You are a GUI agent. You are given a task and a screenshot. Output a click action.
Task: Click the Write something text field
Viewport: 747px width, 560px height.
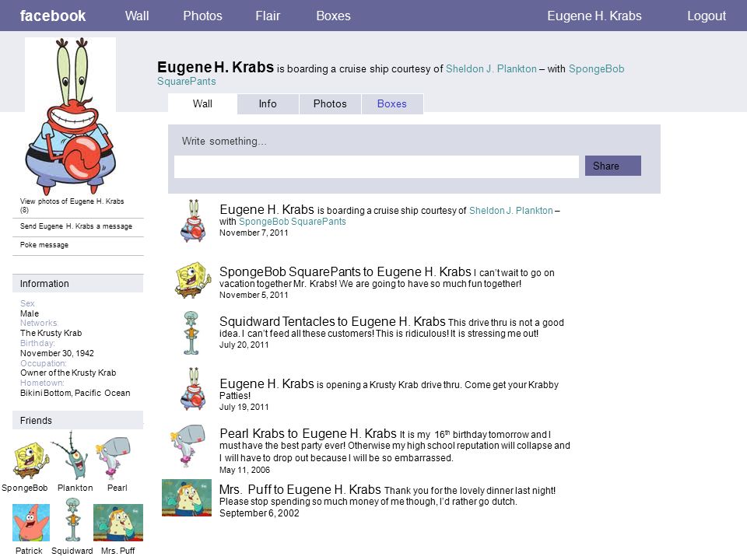pyautogui.click(x=377, y=166)
